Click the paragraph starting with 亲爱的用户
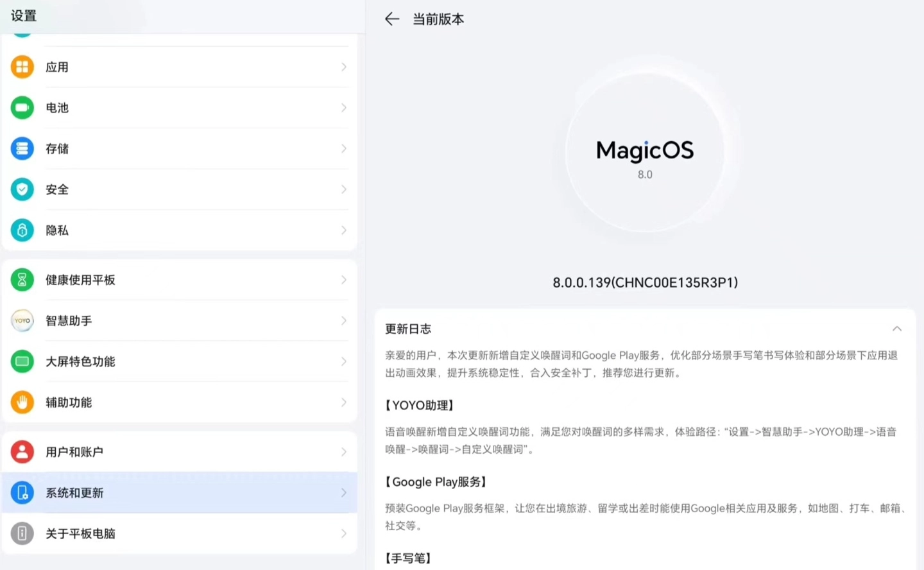The width and height of the screenshot is (924, 570). click(642, 364)
